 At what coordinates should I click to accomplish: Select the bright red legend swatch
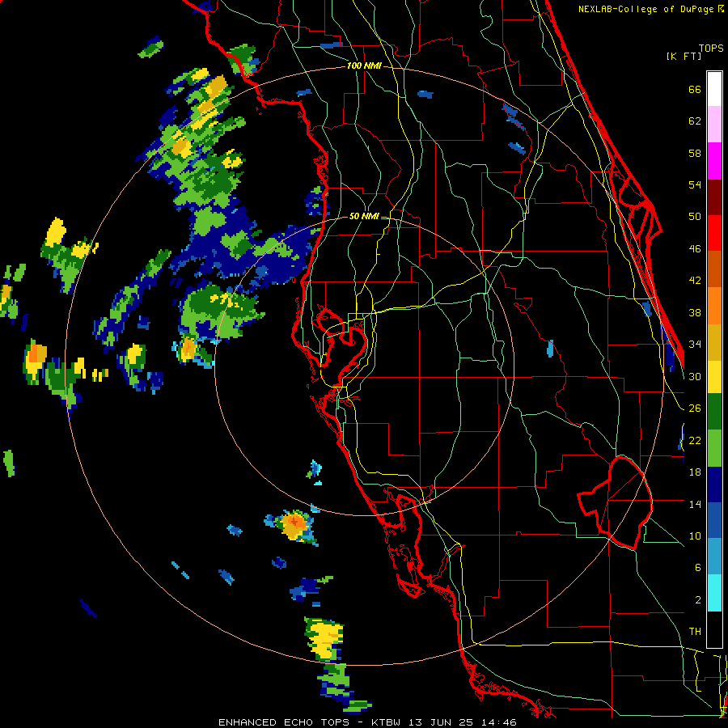[714, 233]
